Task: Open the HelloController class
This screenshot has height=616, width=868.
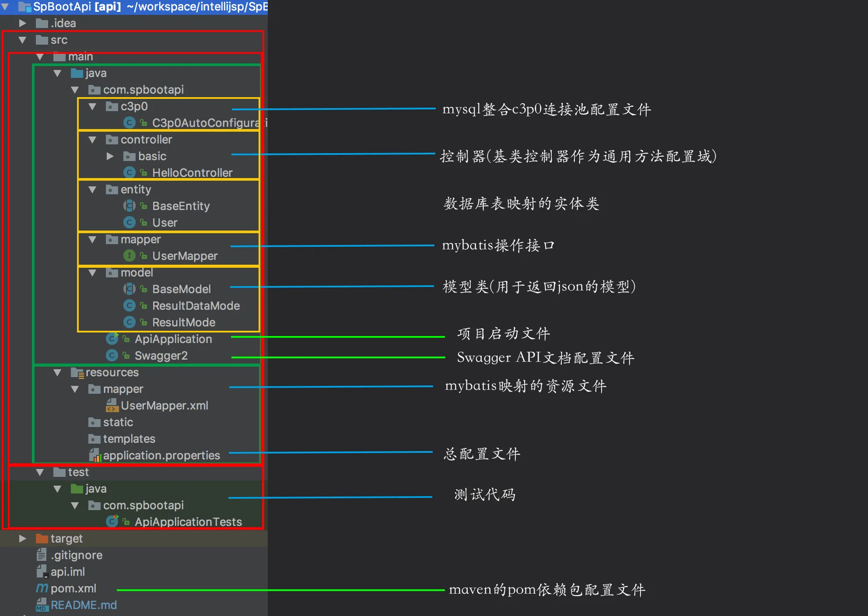Action: pyautogui.click(x=192, y=173)
